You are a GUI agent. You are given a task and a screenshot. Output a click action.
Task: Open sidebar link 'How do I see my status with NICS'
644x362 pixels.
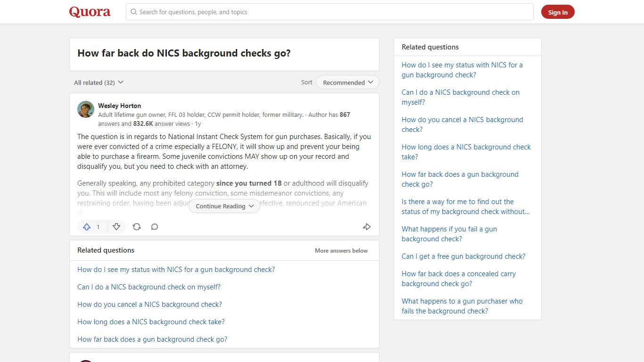coord(462,70)
